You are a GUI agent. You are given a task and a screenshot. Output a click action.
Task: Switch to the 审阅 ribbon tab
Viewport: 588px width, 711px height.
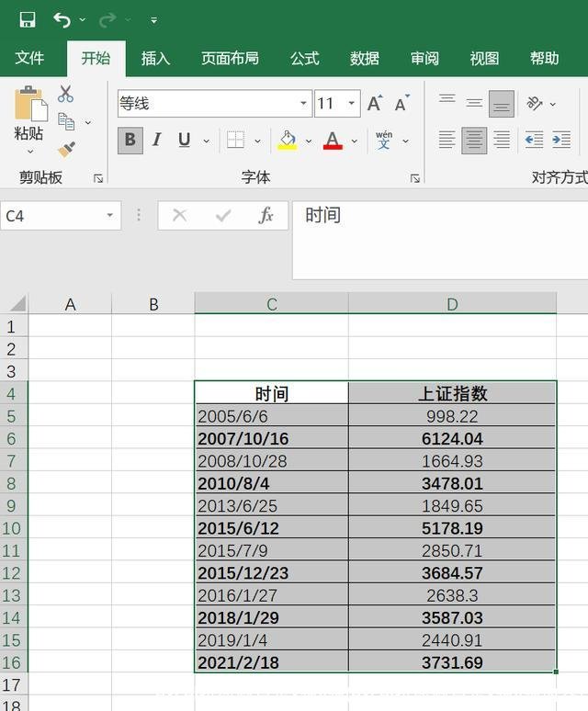click(x=424, y=58)
